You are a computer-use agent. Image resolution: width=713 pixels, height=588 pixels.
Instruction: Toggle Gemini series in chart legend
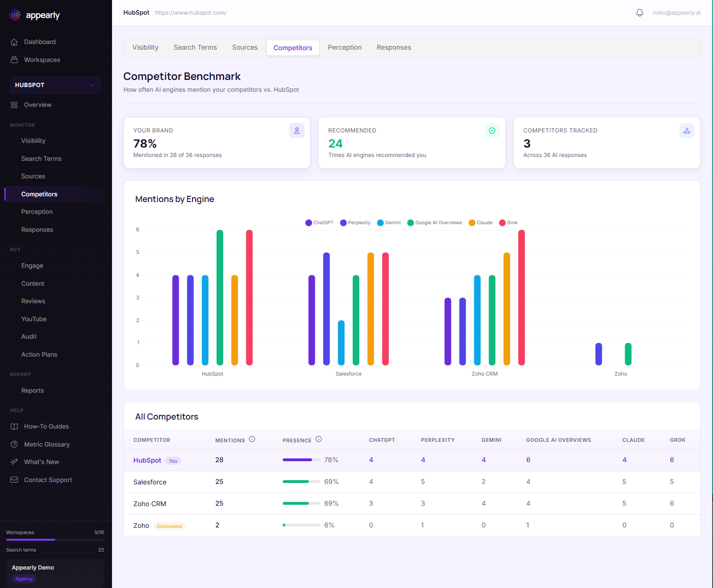389,223
